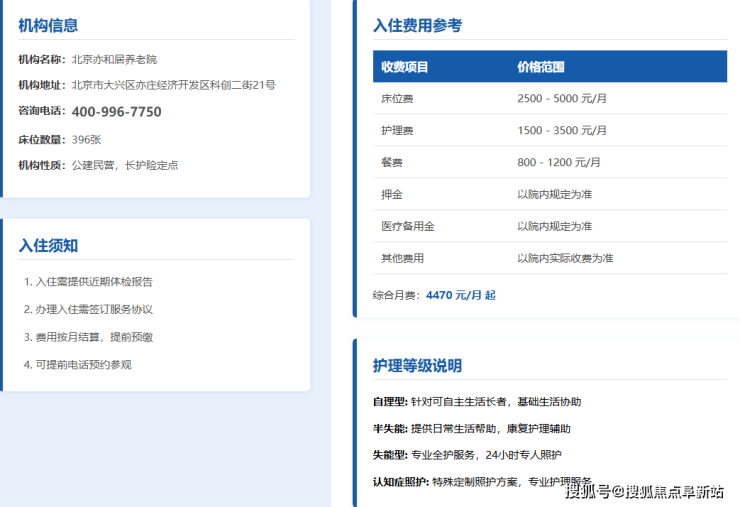Click the 咨询电话 label
740x507 pixels.
[42, 111]
